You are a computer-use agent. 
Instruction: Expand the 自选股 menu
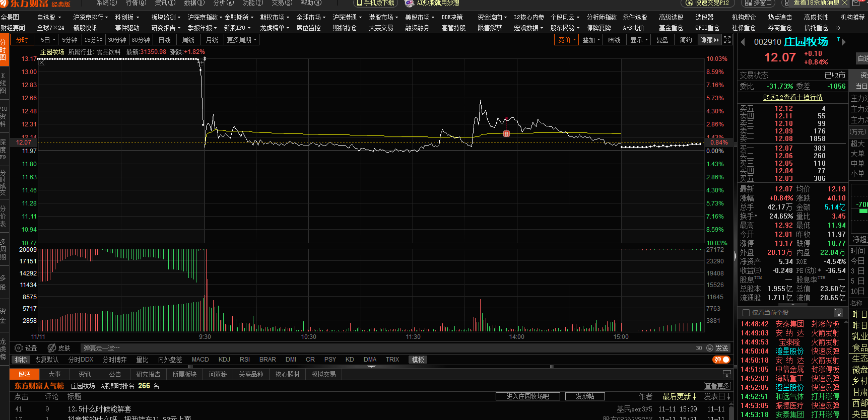click(49, 17)
